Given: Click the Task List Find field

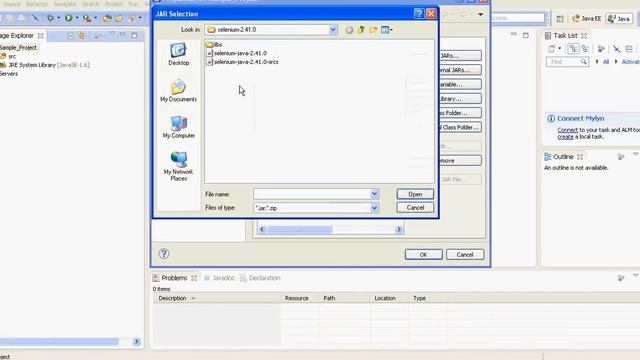Looking at the screenshot, I should [x=567, y=62].
